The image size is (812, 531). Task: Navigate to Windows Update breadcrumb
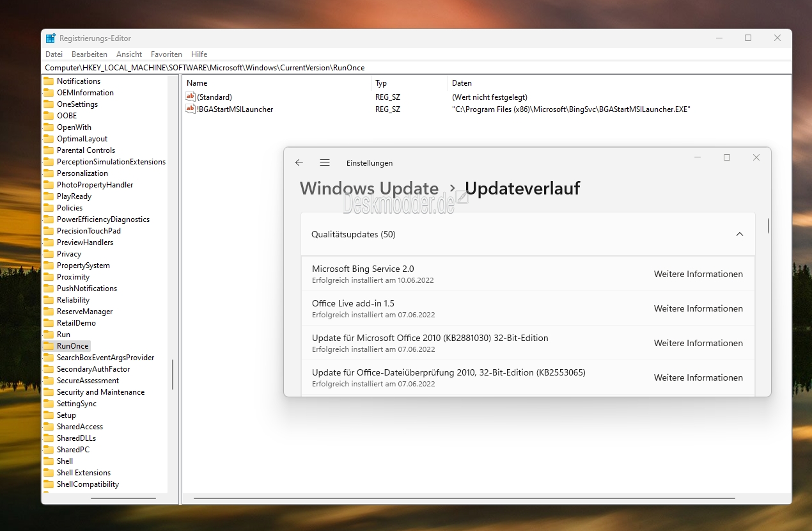pos(369,188)
